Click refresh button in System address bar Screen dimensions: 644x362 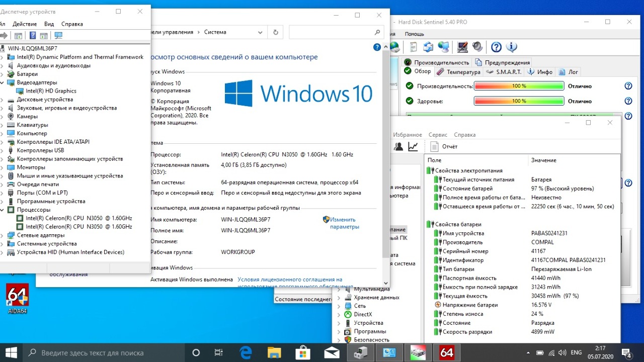pos(275,32)
